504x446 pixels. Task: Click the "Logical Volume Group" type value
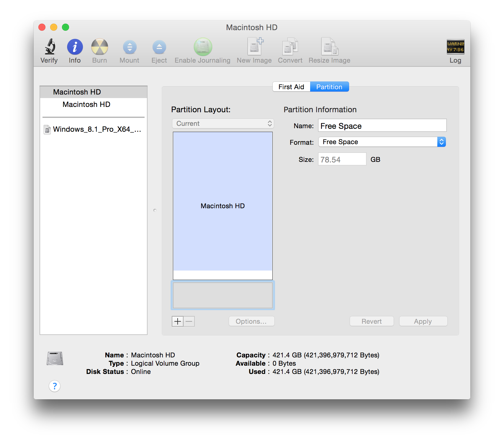[165, 363]
